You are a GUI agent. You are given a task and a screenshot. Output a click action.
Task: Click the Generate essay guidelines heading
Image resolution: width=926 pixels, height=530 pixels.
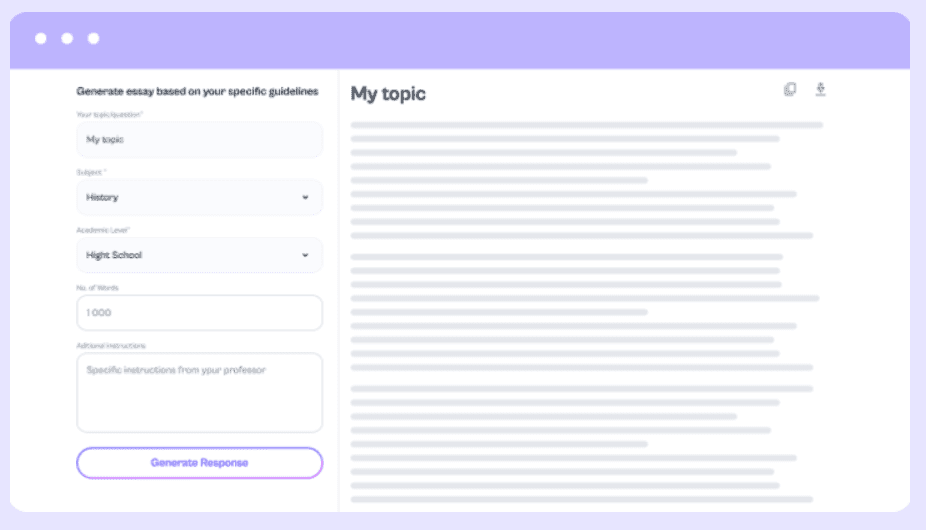tap(197, 91)
